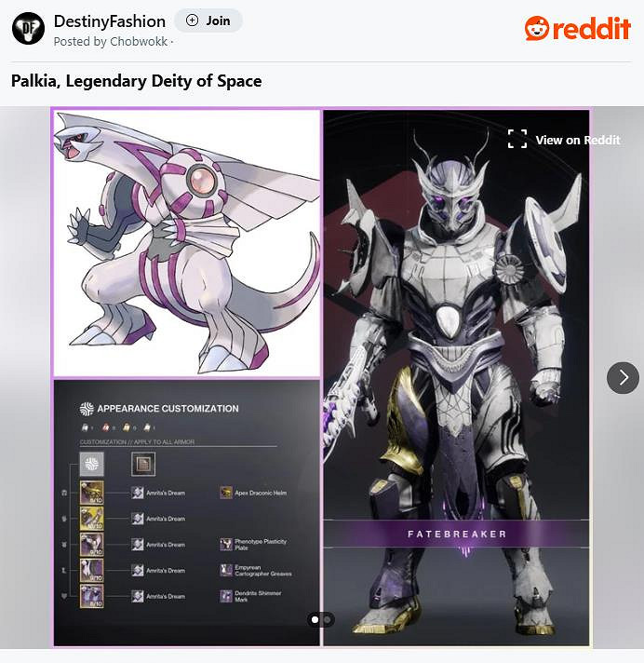Select the Empyrean Cartographer Greaves ornament icon
Screen dimensions: 644x663
tap(226, 570)
